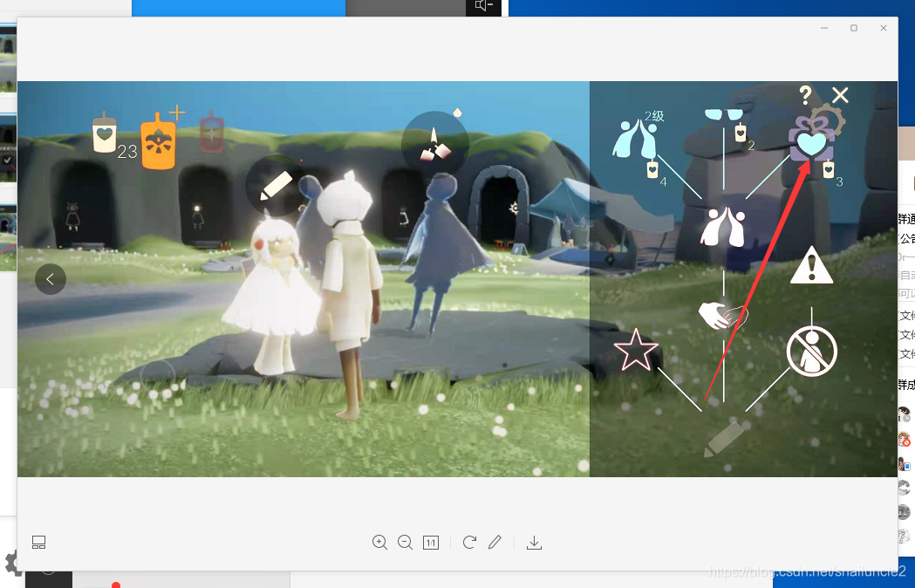Click the speaker mute icon in background window
The height and width of the screenshot is (588, 915).
(484, 6)
